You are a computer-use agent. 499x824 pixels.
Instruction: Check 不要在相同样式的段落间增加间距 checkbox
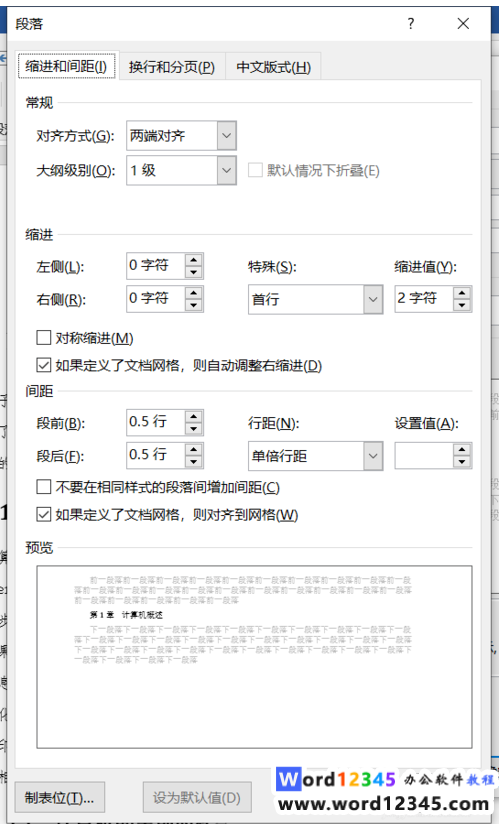[44, 487]
